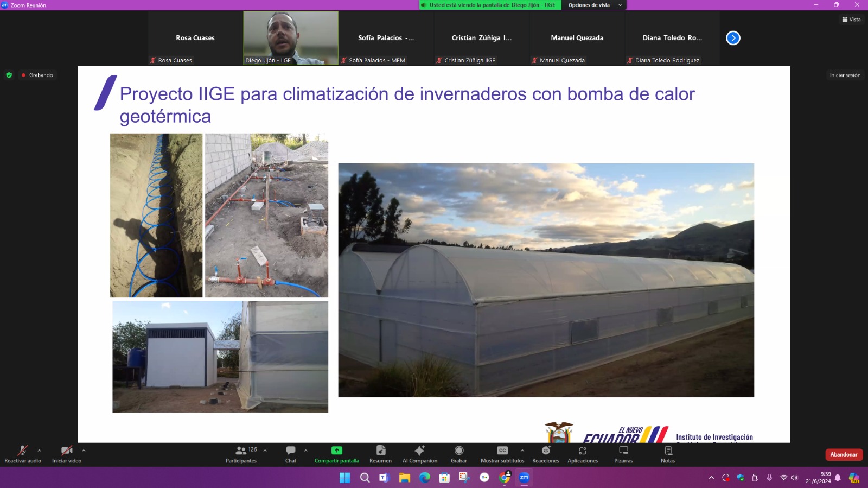Expand video options arrow beside camera
Image resolution: width=868 pixels, height=488 pixels.
[84, 451]
